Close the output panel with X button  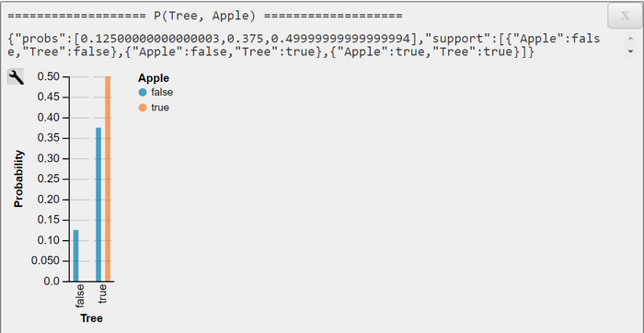(625, 16)
